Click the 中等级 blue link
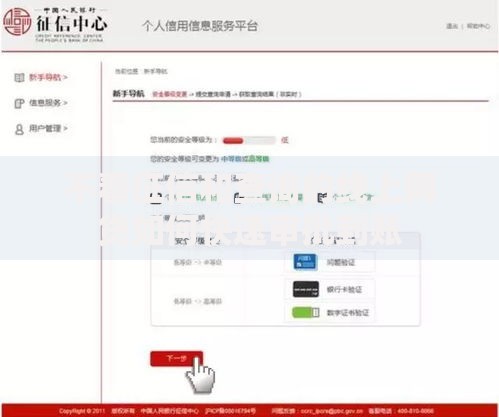Screen dimensions: 499x417 230,159
